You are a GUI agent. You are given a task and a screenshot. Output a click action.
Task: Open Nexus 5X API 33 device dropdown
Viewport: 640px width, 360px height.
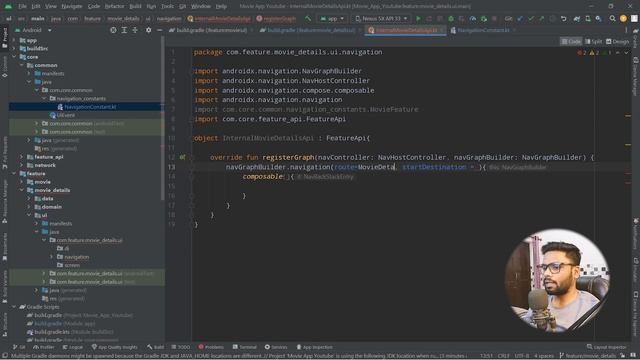[x=381, y=18]
